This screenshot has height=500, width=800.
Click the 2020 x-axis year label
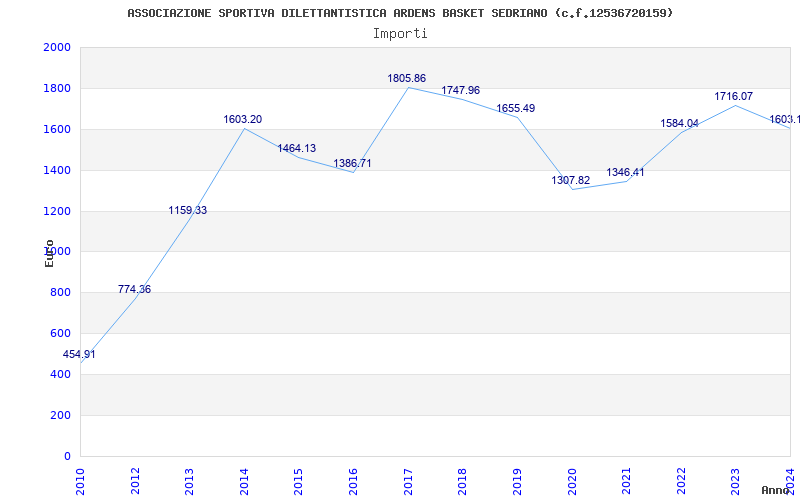(571, 481)
